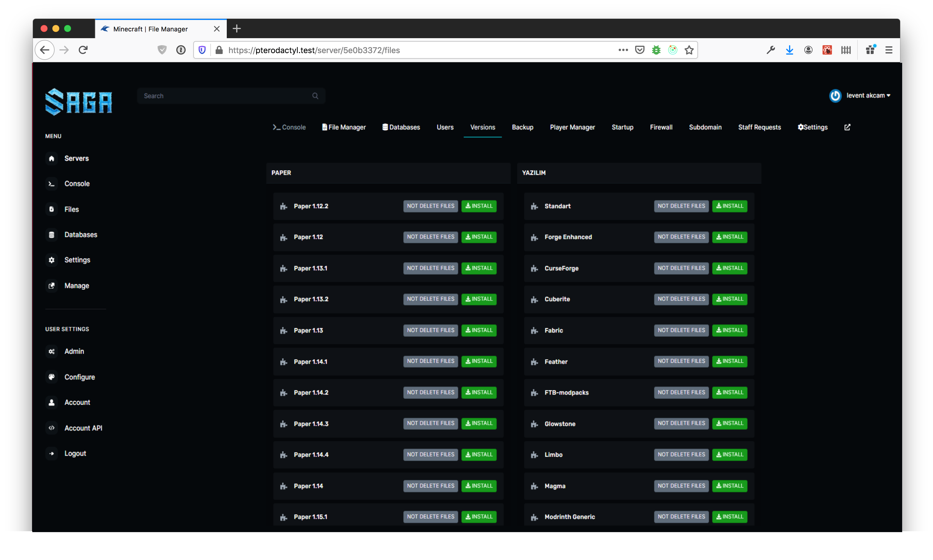This screenshot has height=560, width=933.
Task: Open the Backup tab
Action: [x=522, y=127]
